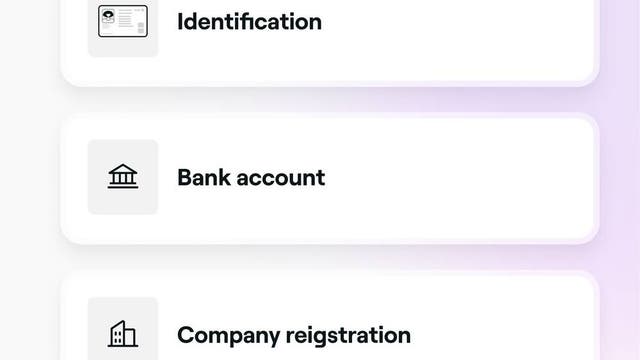Click the bank building icon
This screenshot has height=360, width=640.
[x=123, y=176]
